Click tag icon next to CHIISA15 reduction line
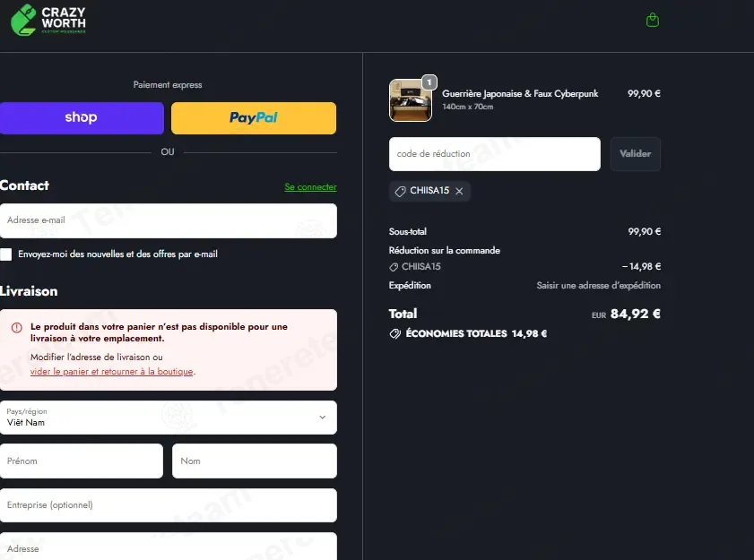Viewport: 754px width, 560px height. (394, 267)
